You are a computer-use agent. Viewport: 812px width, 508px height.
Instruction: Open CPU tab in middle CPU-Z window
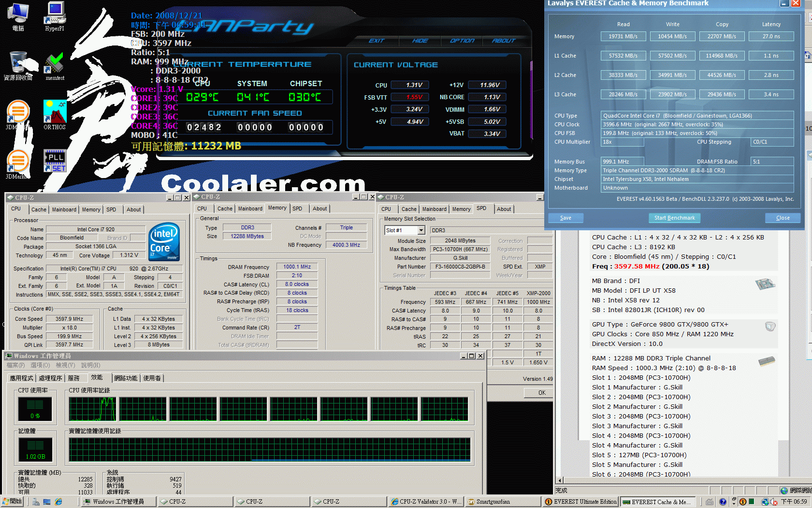pos(202,209)
